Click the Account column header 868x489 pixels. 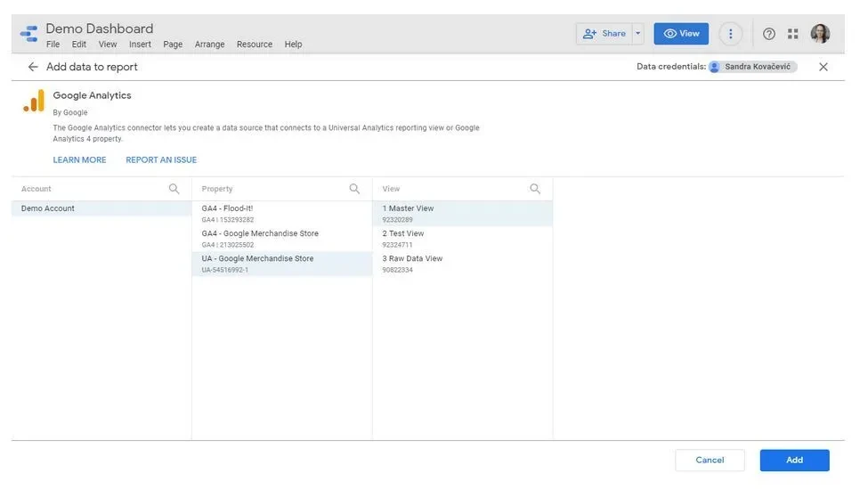pyautogui.click(x=36, y=189)
